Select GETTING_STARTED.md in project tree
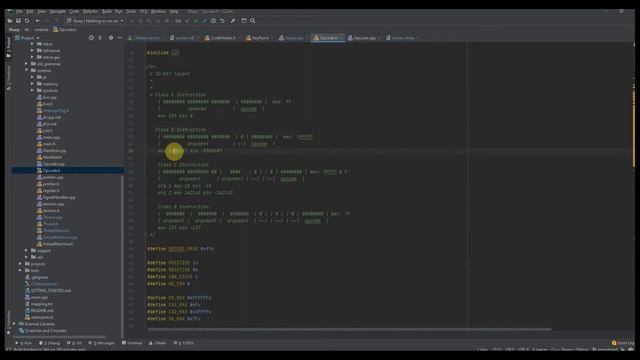 click(x=51, y=291)
